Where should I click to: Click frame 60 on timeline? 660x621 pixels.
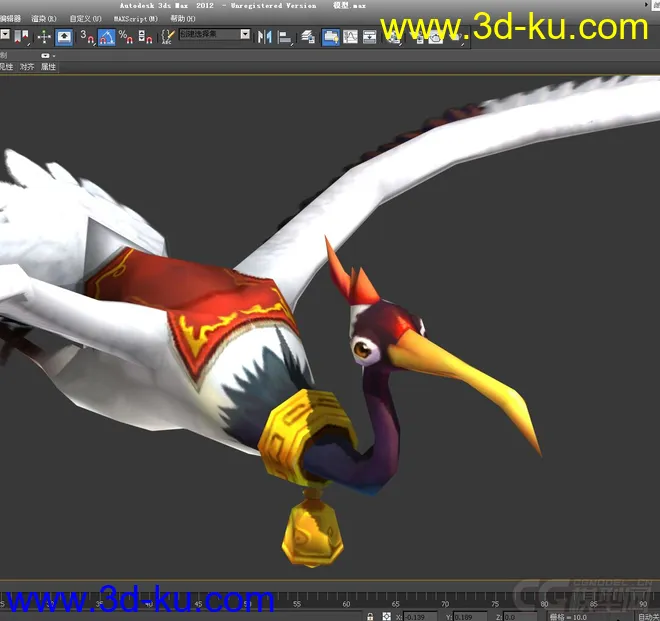click(346, 604)
